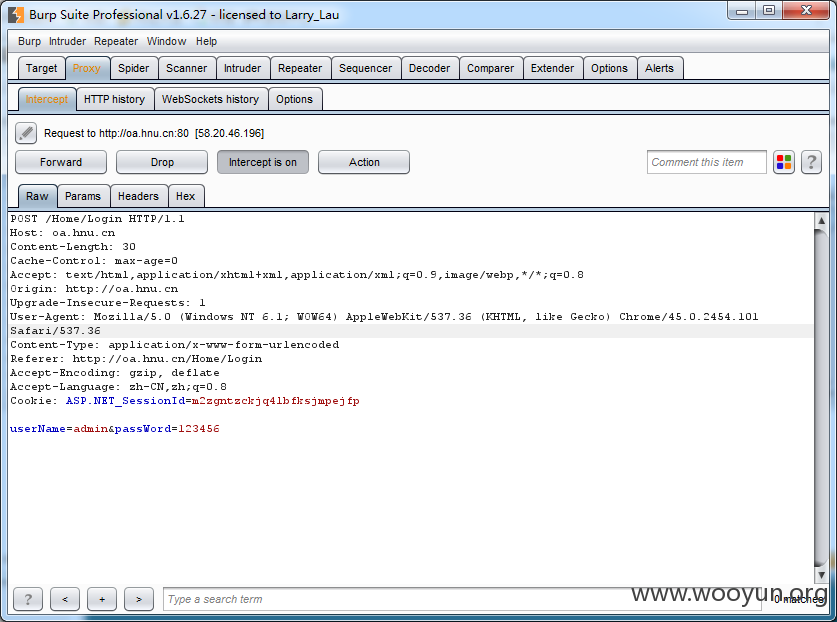
Task: Switch to the Sequencer tab
Action: tap(366, 68)
